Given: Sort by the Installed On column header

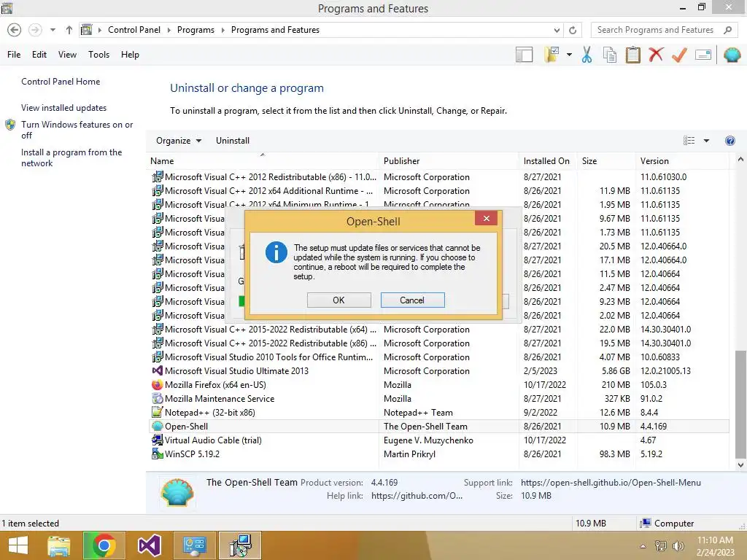Looking at the screenshot, I should pos(548,161).
